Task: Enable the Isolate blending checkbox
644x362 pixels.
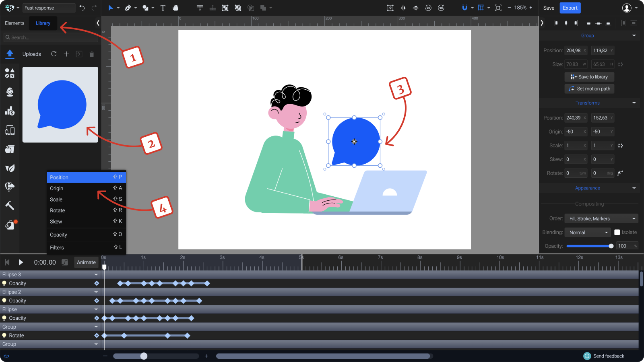Action: click(617, 232)
